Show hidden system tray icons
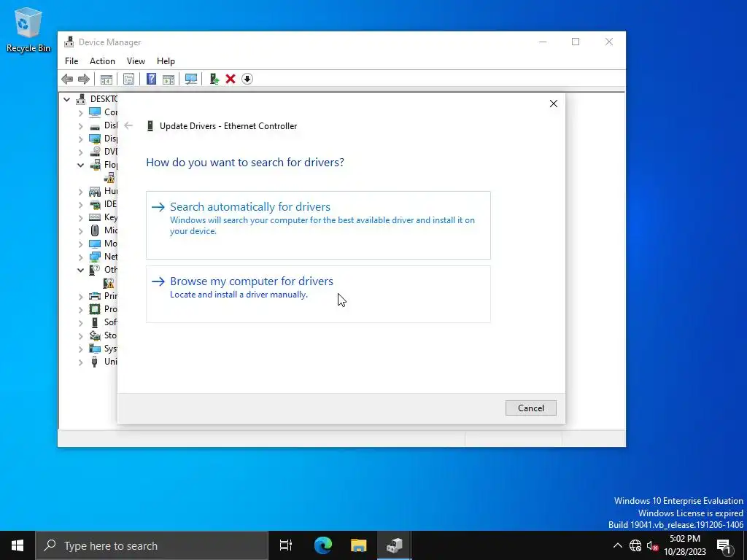 tap(617, 545)
